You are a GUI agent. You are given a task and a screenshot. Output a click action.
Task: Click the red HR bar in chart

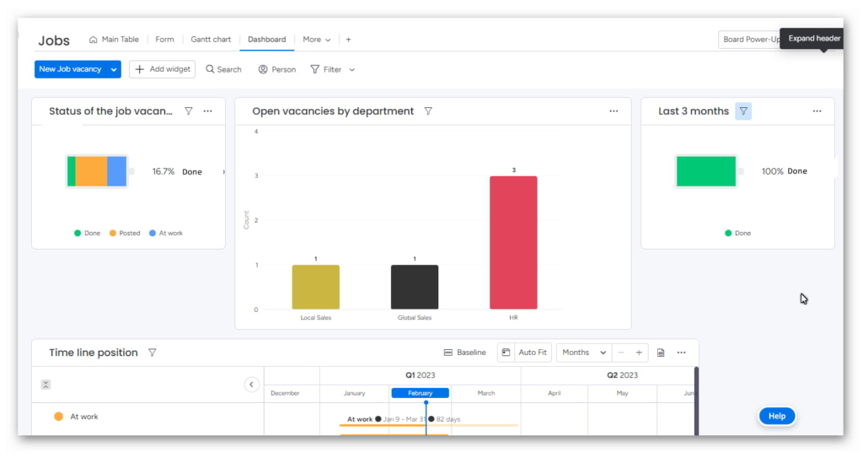tap(513, 243)
